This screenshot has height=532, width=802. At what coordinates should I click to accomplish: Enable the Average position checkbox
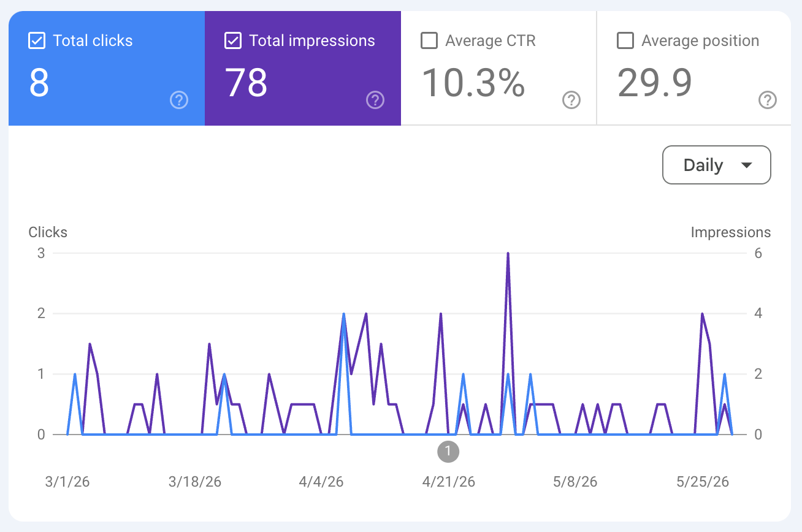(625, 41)
